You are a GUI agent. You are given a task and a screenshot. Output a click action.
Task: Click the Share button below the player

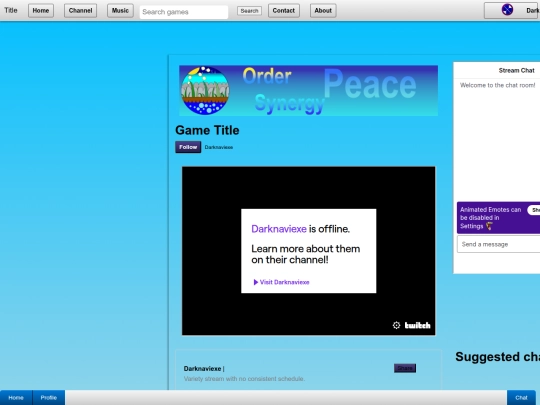(405, 368)
